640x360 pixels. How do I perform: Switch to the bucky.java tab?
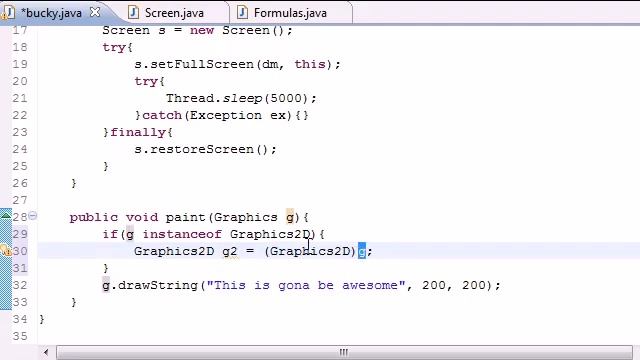[51, 13]
